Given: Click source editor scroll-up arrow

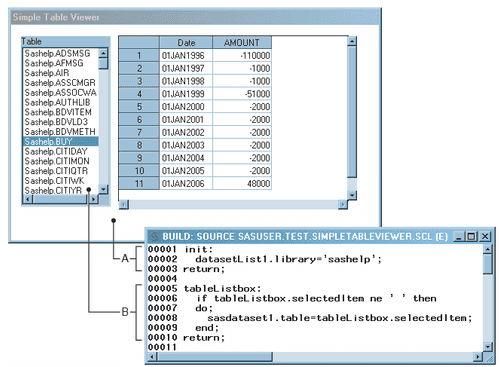Looking at the screenshot, I should (488, 249).
